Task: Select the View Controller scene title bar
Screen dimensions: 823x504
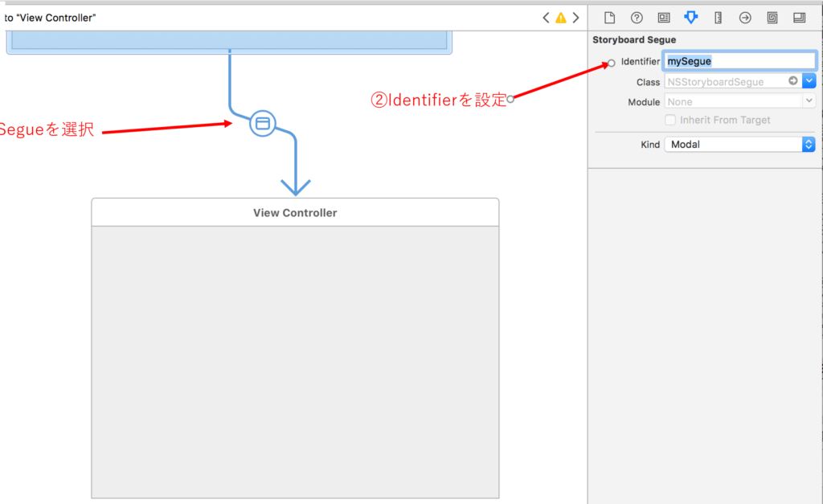Action: tap(295, 213)
